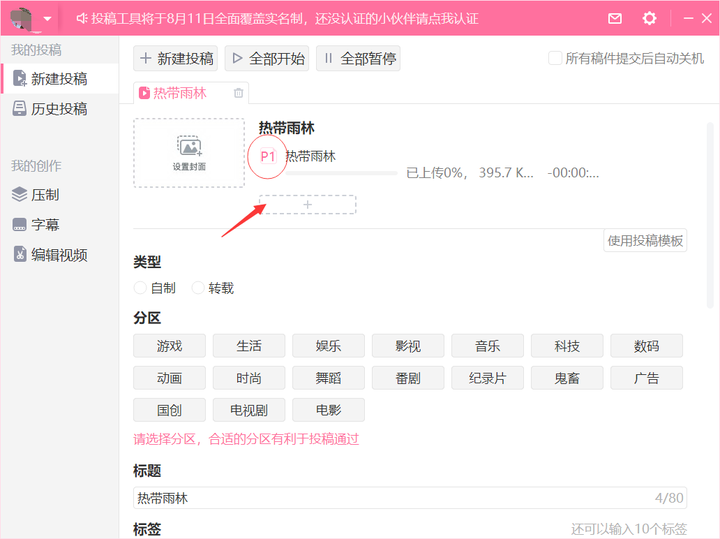This screenshot has height=539, width=720.
Task: Click the 编辑视频 scissors icon
Action: 20,254
